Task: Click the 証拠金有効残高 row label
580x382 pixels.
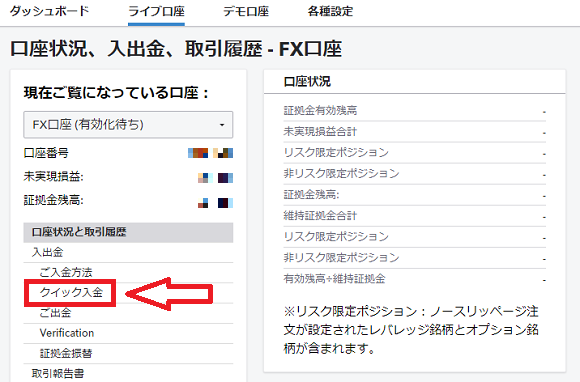Action: click(320, 111)
